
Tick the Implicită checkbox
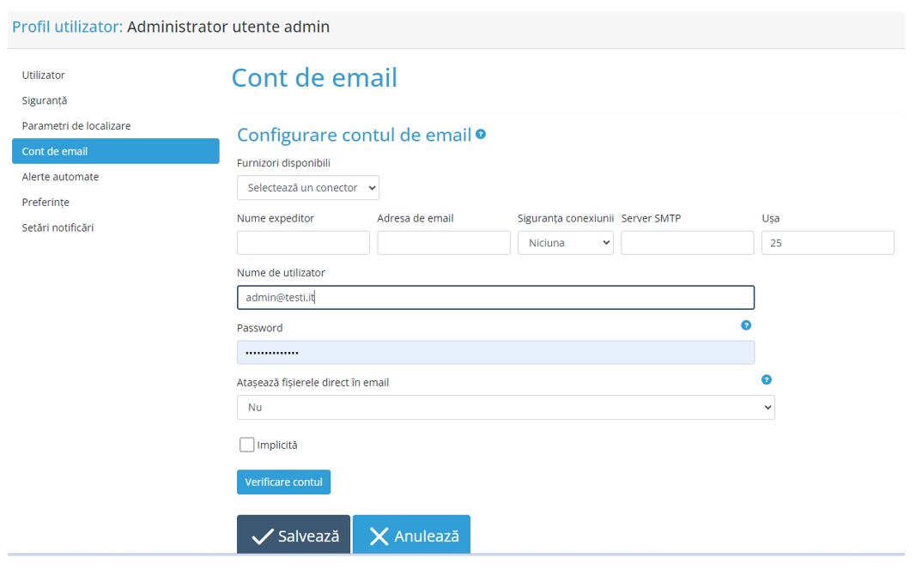point(247,445)
